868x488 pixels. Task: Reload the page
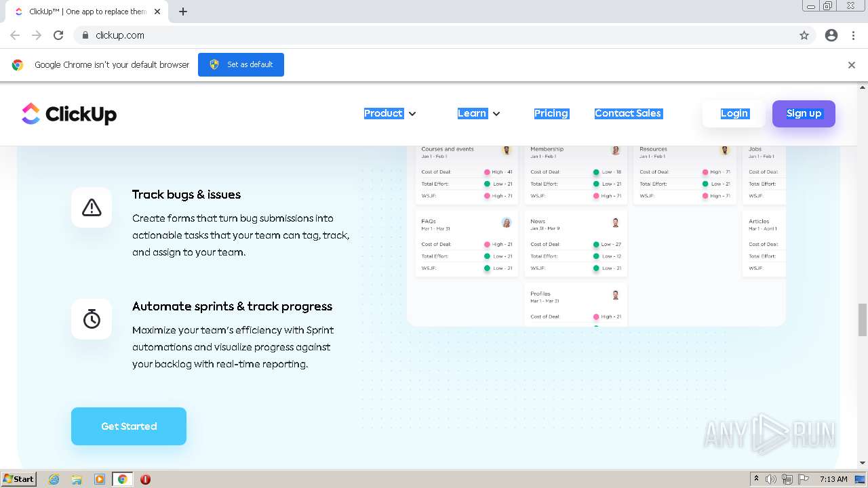pos(58,35)
